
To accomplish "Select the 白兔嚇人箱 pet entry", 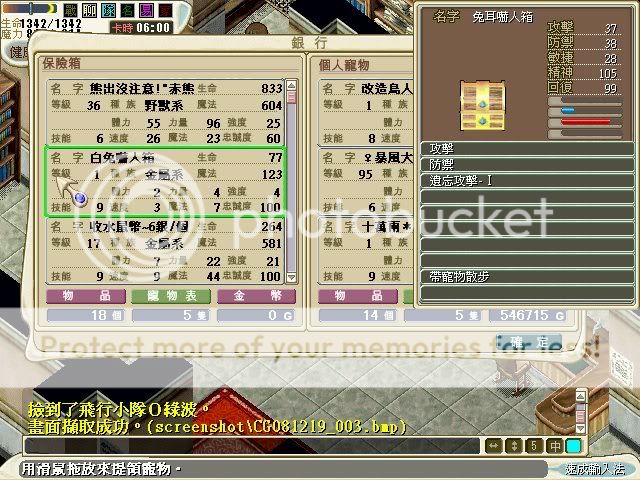I will (165, 182).
